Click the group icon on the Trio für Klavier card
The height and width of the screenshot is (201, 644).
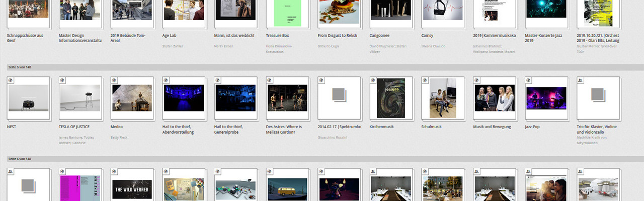(580, 80)
